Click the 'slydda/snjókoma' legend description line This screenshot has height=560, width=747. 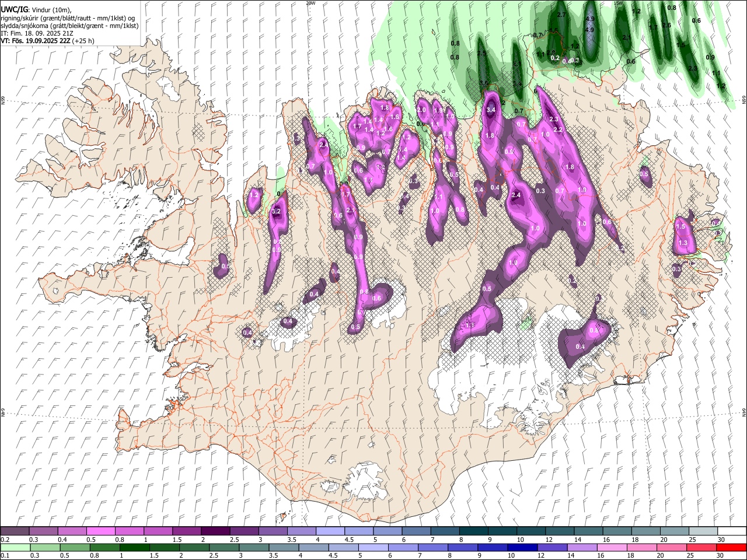[x=69, y=26]
